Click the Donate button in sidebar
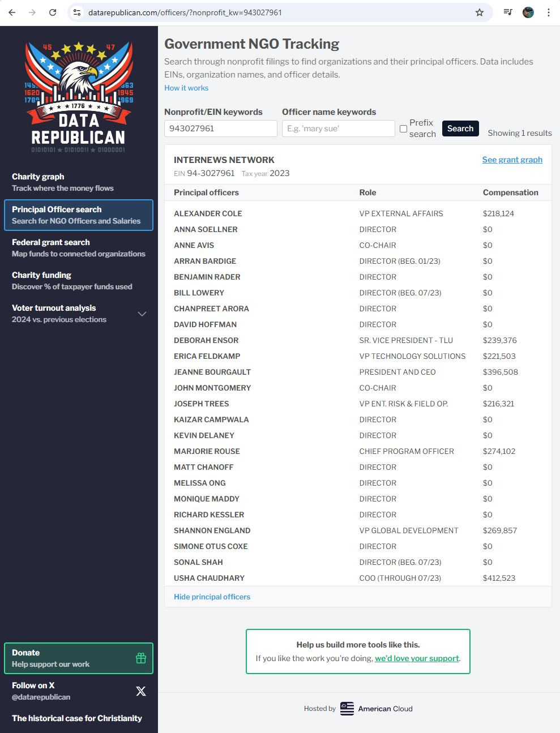This screenshot has height=733, width=560. coord(79,658)
